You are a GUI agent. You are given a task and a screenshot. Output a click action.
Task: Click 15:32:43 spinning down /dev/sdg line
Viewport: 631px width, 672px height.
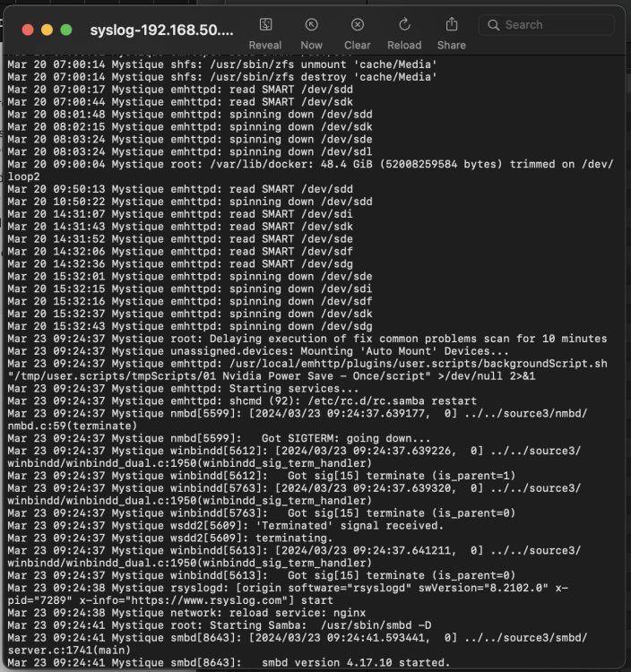click(x=190, y=326)
